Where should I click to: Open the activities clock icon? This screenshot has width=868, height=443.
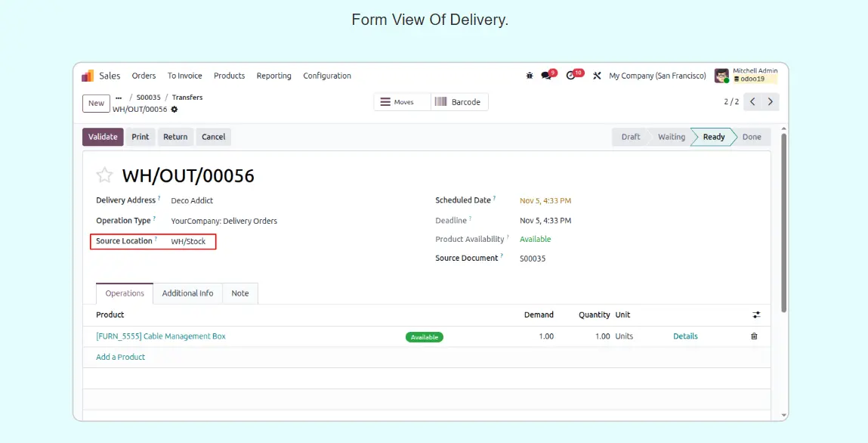[x=571, y=76]
